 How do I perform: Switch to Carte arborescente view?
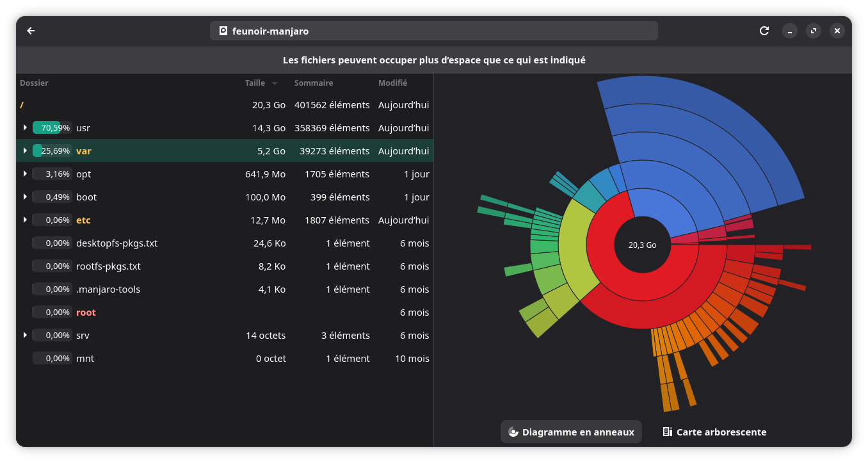click(714, 432)
